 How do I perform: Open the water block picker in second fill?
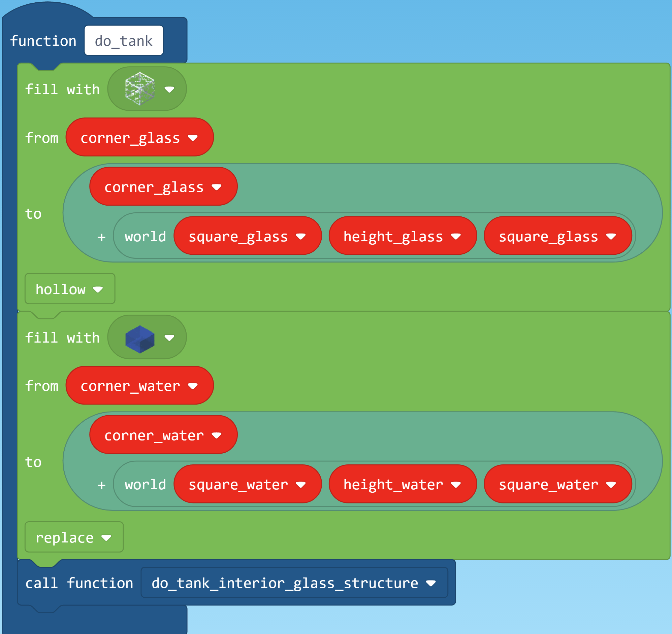tap(147, 337)
